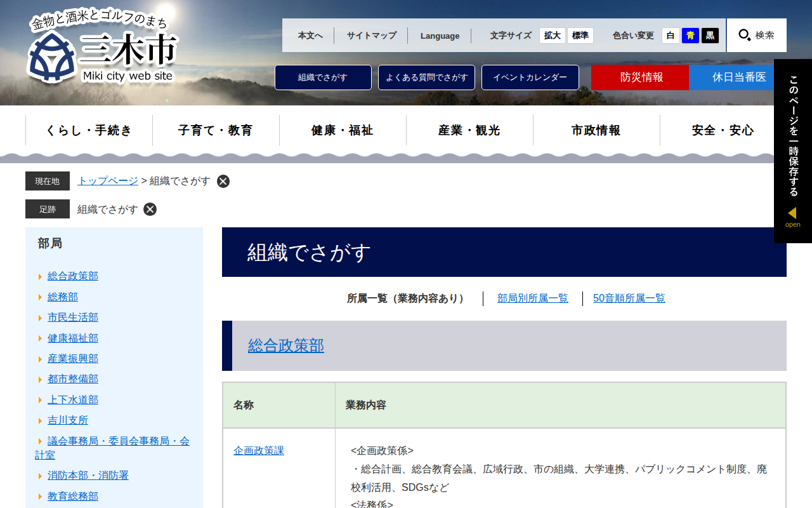Switch to 50音順所属一覧 view
Image resolution: width=812 pixels, height=508 pixels.
(629, 298)
